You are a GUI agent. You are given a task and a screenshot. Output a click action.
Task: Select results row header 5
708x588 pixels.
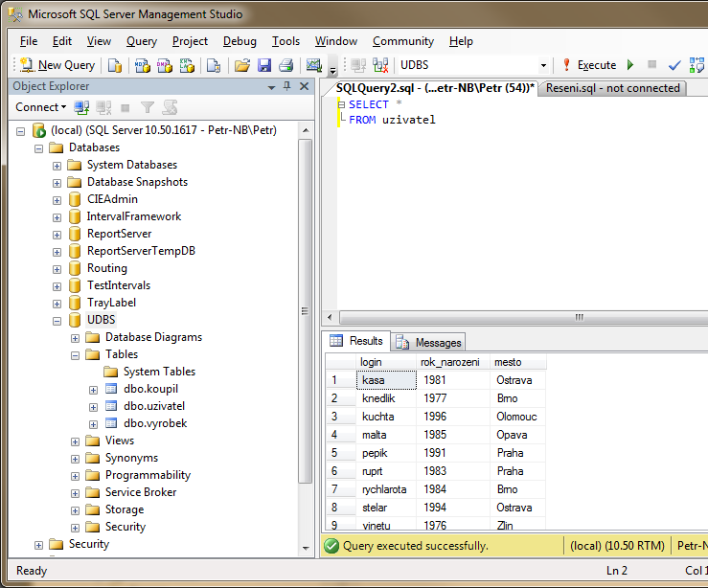pyautogui.click(x=340, y=453)
